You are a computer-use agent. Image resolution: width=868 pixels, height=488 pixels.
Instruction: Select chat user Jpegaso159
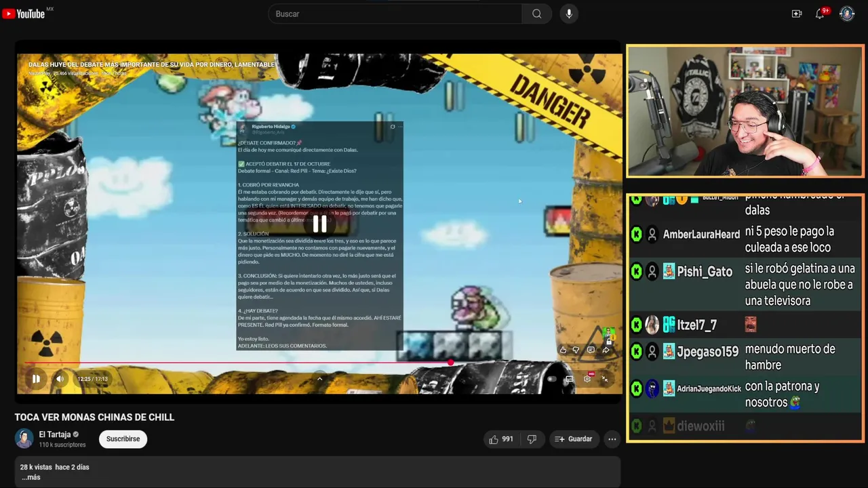pyautogui.click(x=708, y=352)
